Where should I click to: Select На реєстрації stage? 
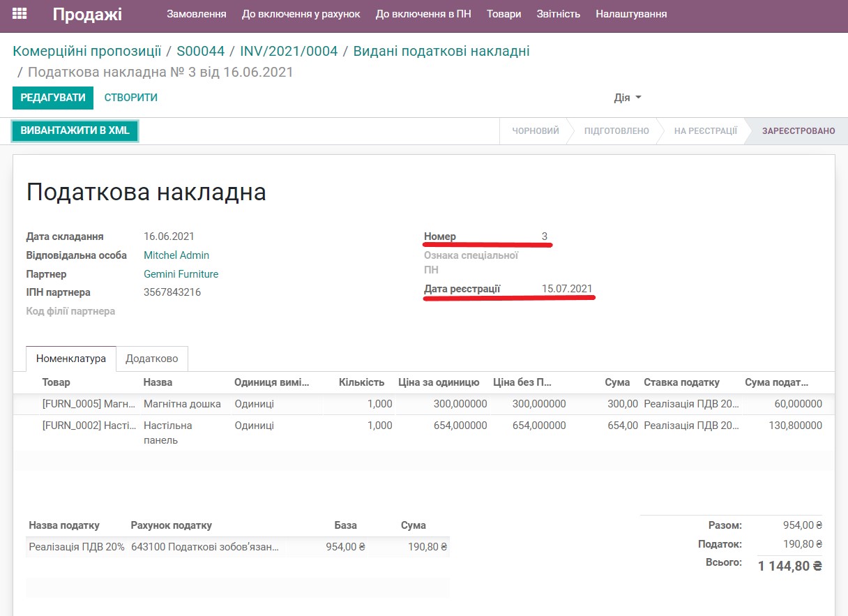[704, 130]
